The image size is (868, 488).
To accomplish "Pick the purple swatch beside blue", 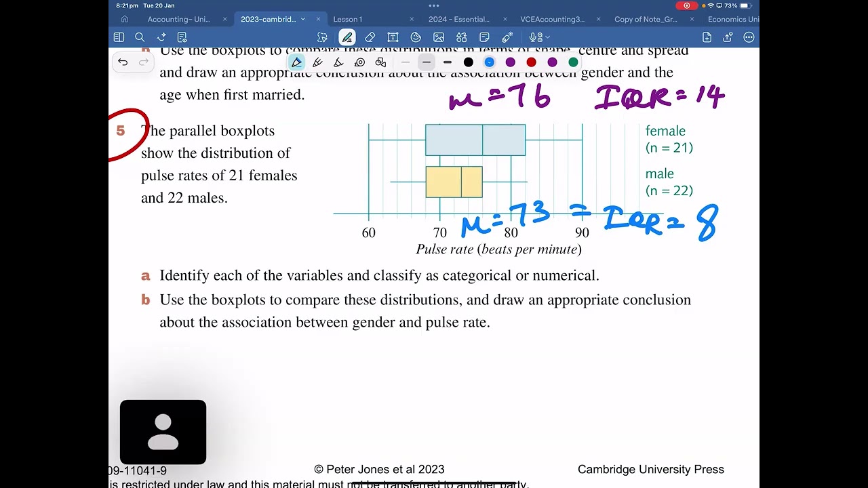I will (510, 62).
